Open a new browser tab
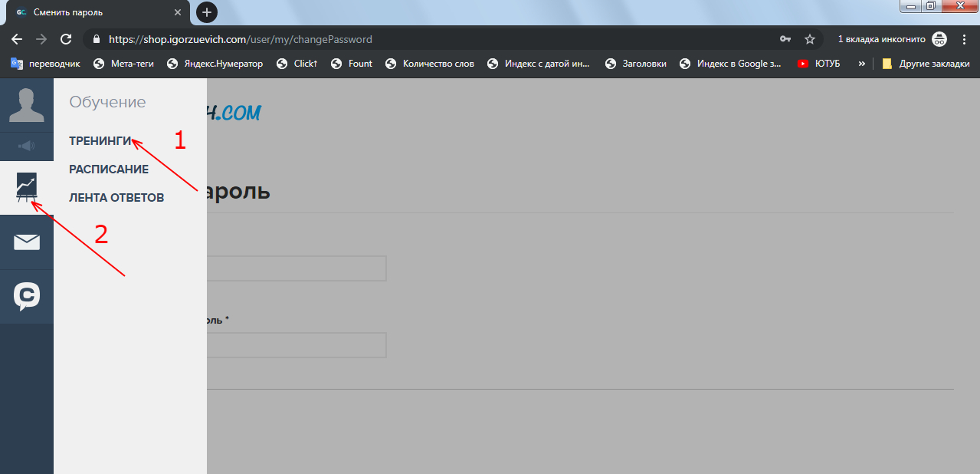 click(x=206, y=12)
